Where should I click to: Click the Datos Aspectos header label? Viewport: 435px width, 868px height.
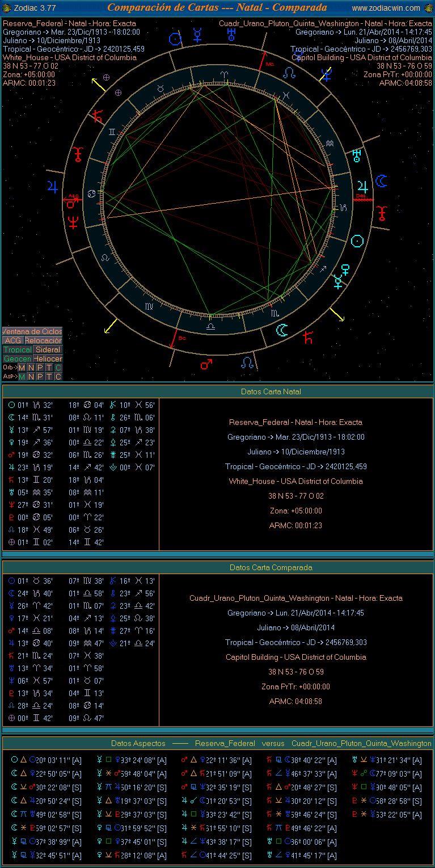click(138, 743)
